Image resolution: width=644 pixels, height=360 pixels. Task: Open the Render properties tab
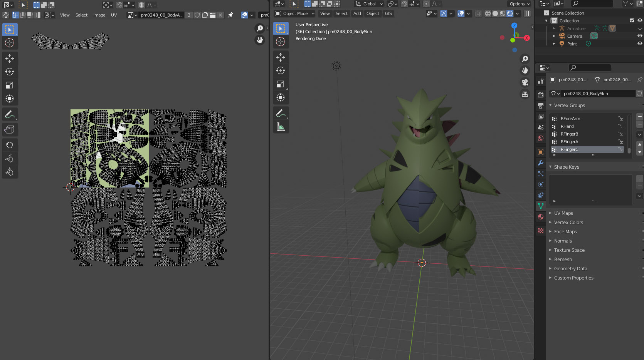coord(541,95)
